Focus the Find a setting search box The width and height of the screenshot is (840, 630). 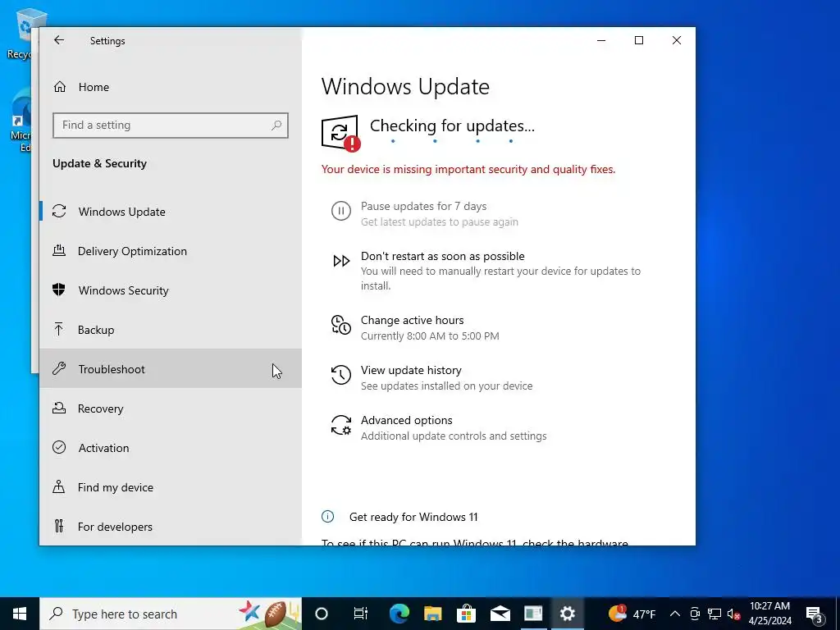click(171, 126)
